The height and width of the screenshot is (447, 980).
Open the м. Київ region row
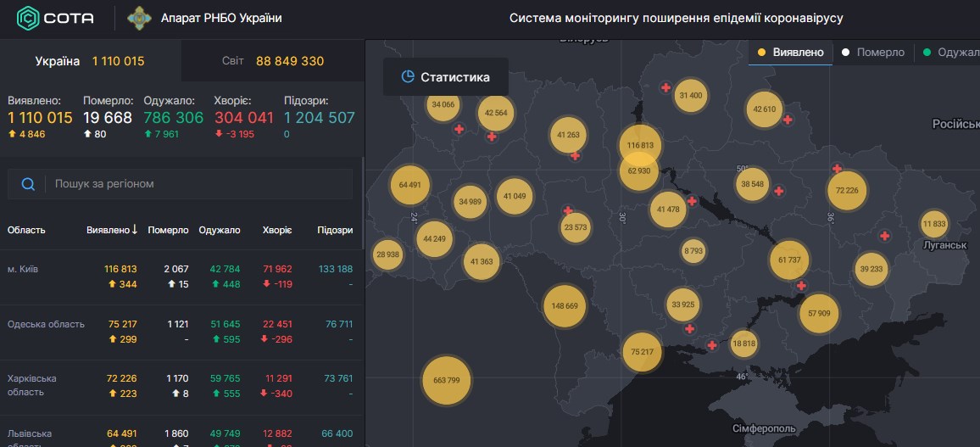[181, 277]
